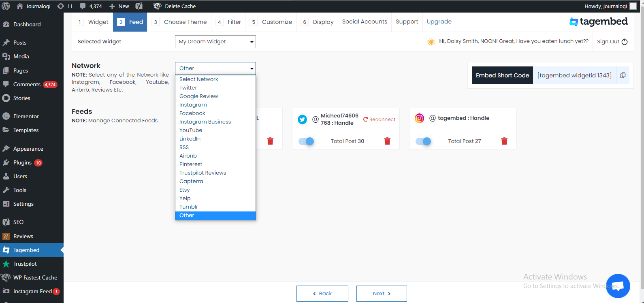
Task: Delete the partially hidden first feed
Action: pos(270,141)
